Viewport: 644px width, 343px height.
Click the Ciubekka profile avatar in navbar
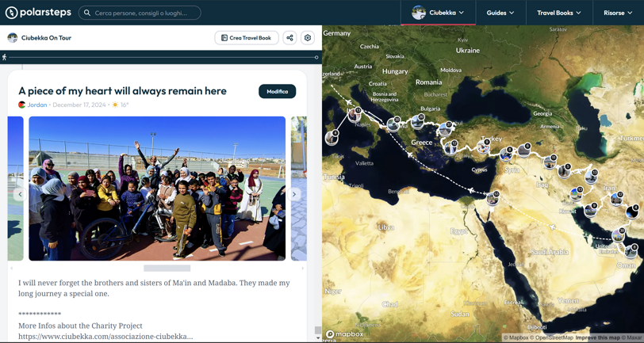418,13
